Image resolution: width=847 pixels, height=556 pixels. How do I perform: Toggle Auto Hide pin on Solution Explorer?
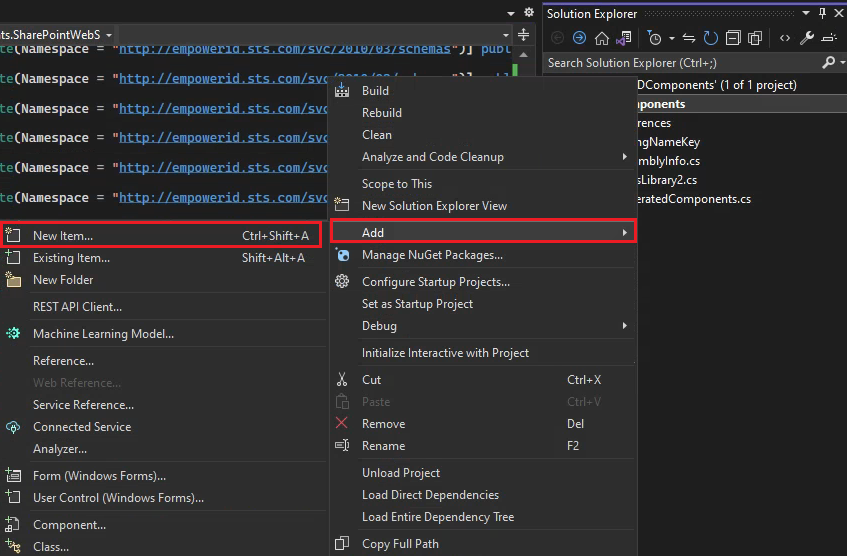click(822, 14)
